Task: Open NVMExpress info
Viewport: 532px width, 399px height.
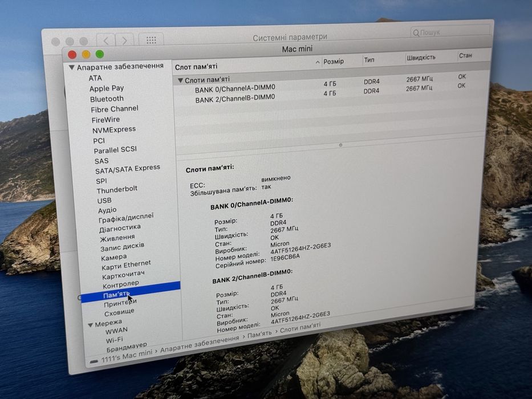Action: pos(114,129)
